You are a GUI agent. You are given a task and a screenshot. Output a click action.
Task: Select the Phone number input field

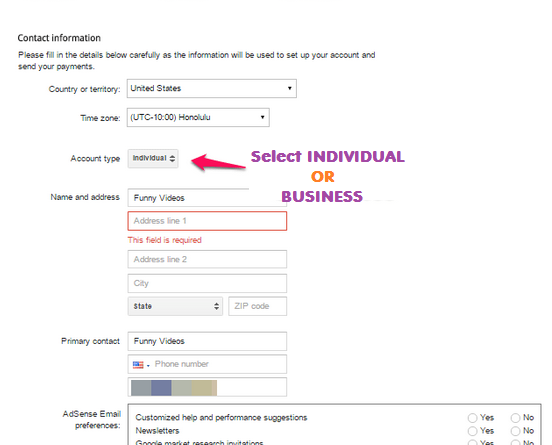click(x=219, y=364)
